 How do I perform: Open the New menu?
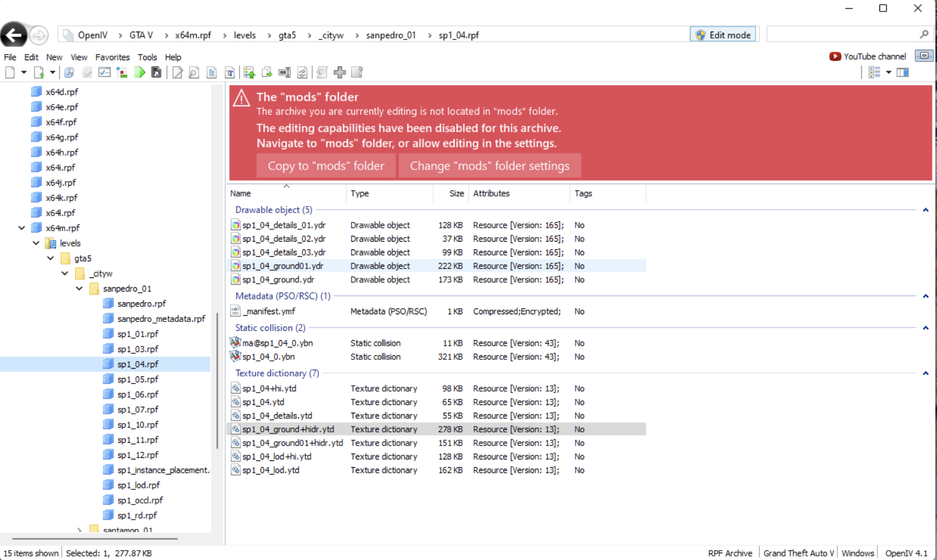pos(54,57)
